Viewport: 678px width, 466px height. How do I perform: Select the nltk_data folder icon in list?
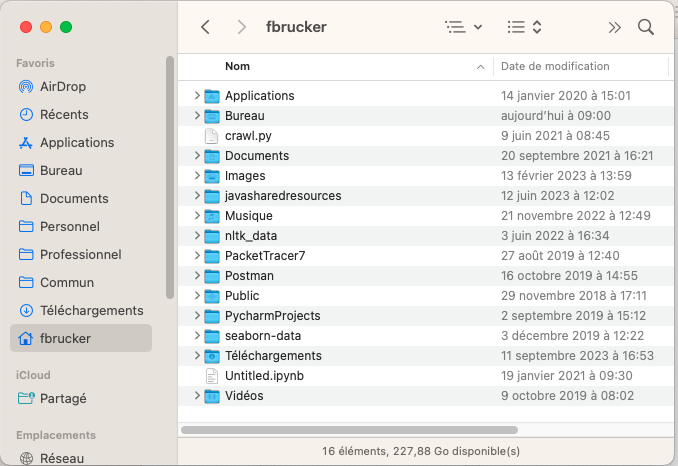[x=211, y=236]
